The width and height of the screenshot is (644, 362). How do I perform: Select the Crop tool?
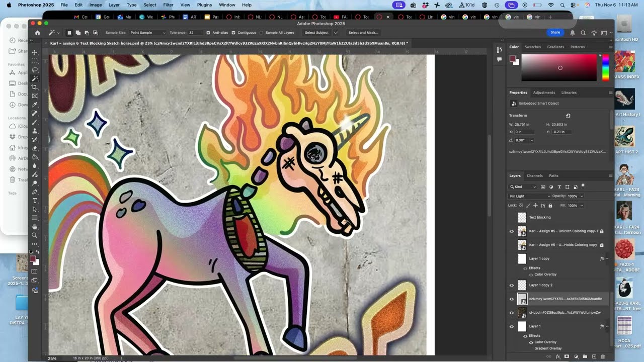pos(35,87)
